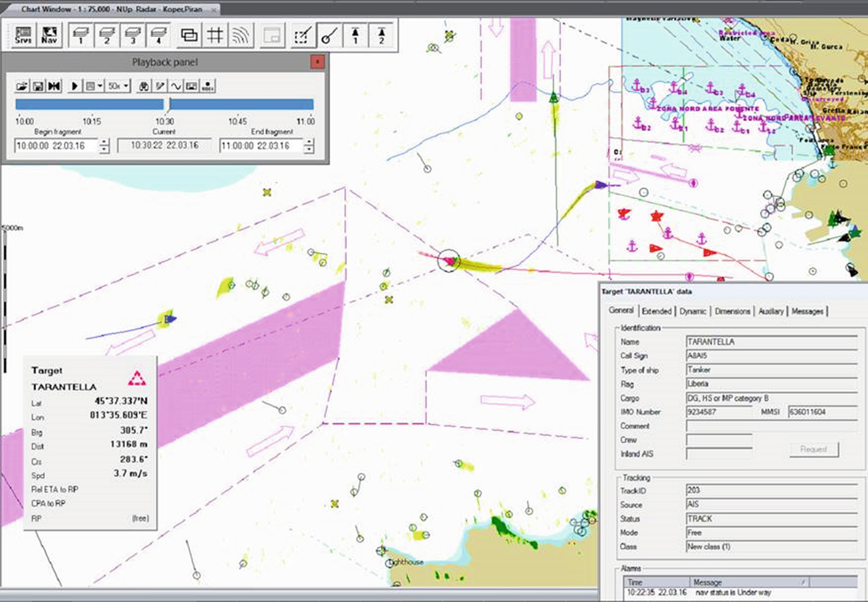Toggle the grid overlay icon
The image size is (868, 602).
tap(215, 35)
